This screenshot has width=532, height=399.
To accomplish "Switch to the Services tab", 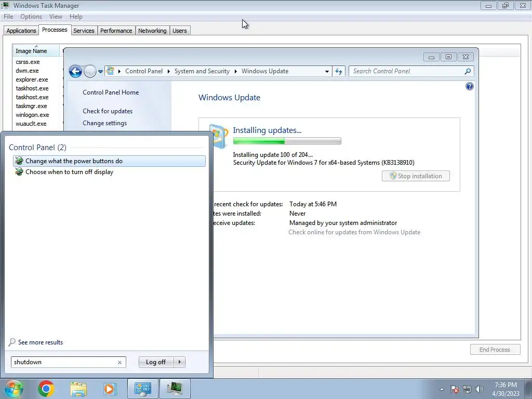I will pos(84,31).
